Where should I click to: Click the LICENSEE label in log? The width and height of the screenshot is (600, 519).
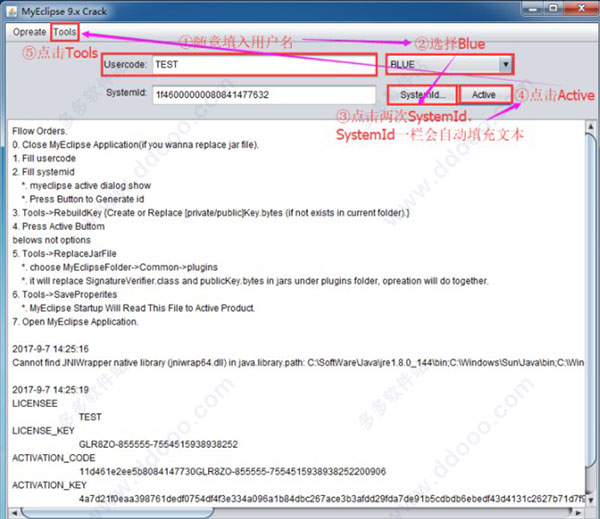35,403
